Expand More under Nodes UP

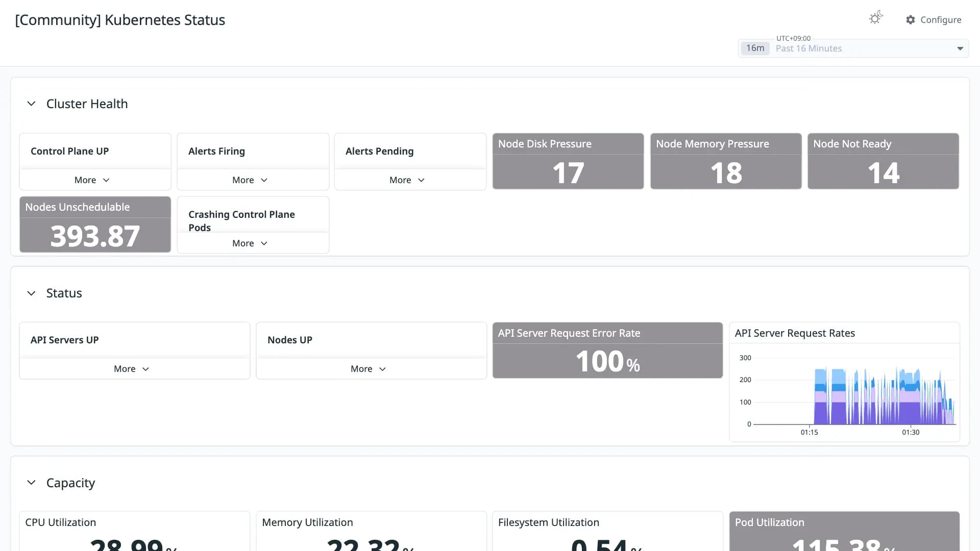point(368,369)
